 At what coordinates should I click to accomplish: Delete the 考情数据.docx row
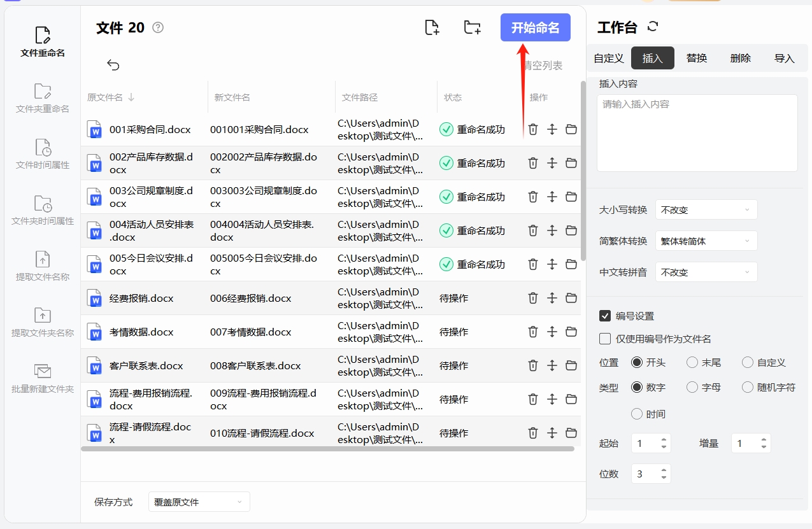[x=533, y=332]
